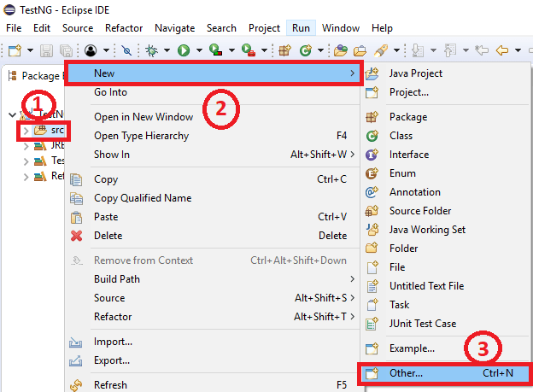
Task: Click the green Run button icon
Action: tap(184, 50)
